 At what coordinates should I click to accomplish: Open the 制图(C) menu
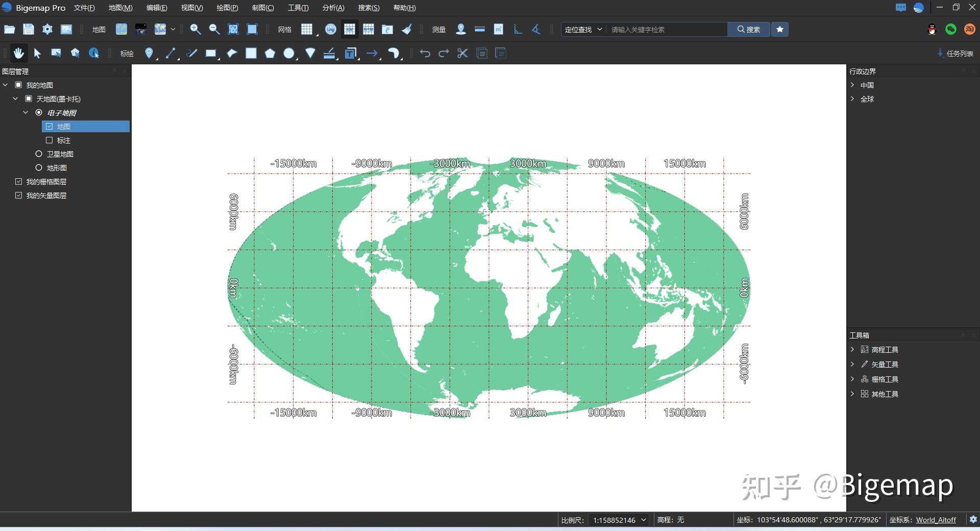263,8
